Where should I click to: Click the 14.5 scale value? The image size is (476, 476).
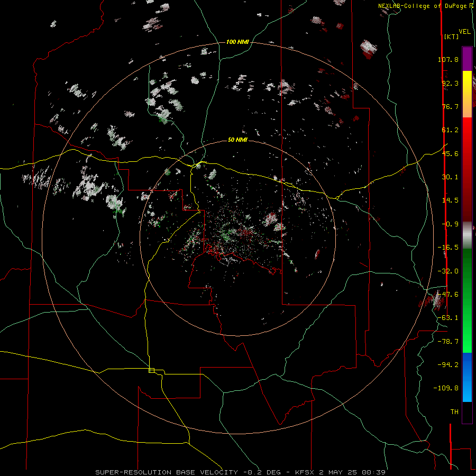click(x=450, y=200)
